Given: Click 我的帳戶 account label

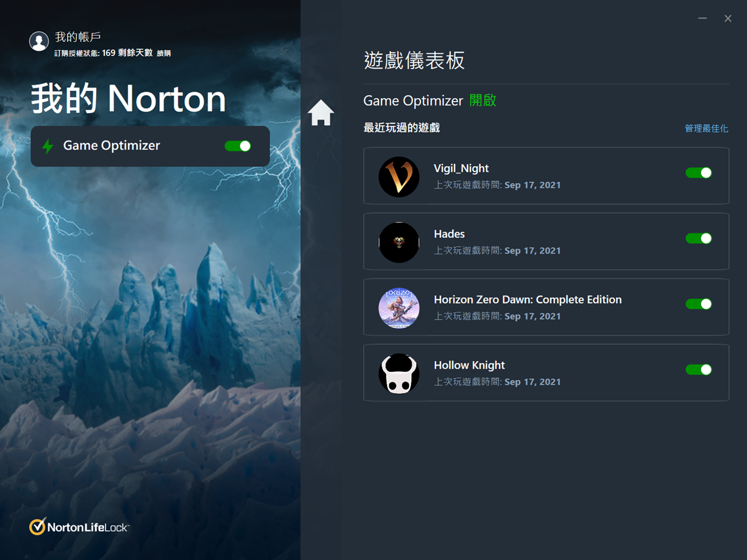Looking at the screenshot, I should pyautogui.click(x=78, y=37).
